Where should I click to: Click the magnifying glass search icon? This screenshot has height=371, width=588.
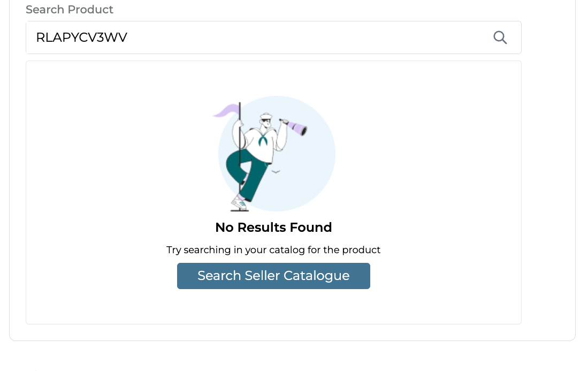(x=500, y=37)
